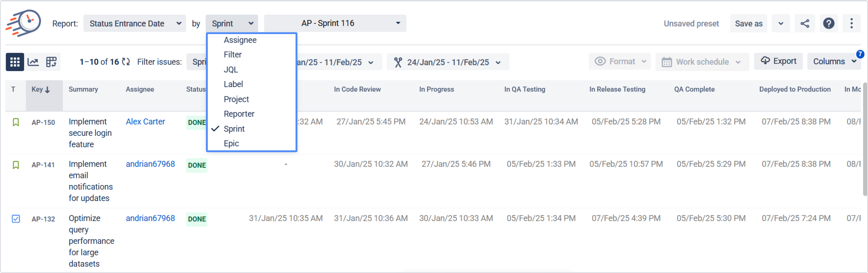Select Epic in the dropdown list

click(231, 144)
